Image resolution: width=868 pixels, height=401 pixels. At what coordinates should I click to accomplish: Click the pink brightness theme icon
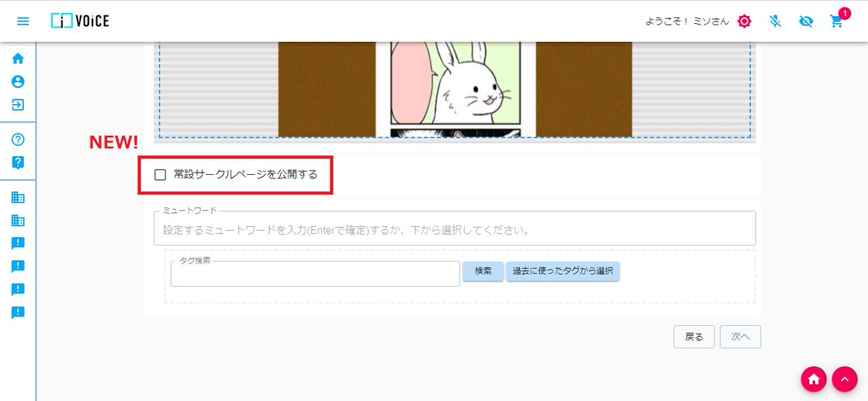point(744,21)
